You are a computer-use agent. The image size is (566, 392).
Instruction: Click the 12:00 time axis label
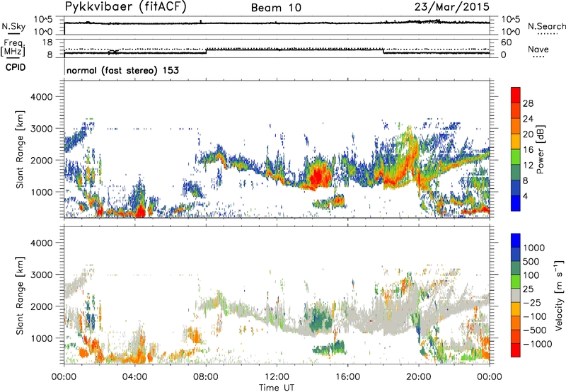point(277,377)
